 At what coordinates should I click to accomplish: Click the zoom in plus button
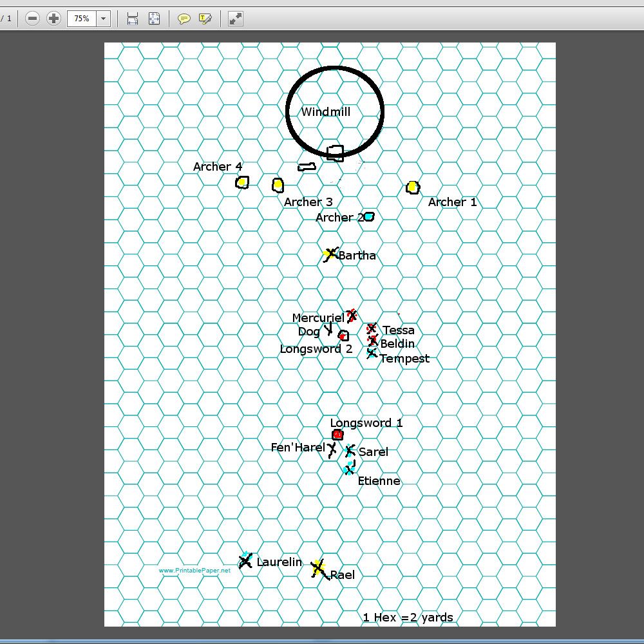click(x=54, y=19)
